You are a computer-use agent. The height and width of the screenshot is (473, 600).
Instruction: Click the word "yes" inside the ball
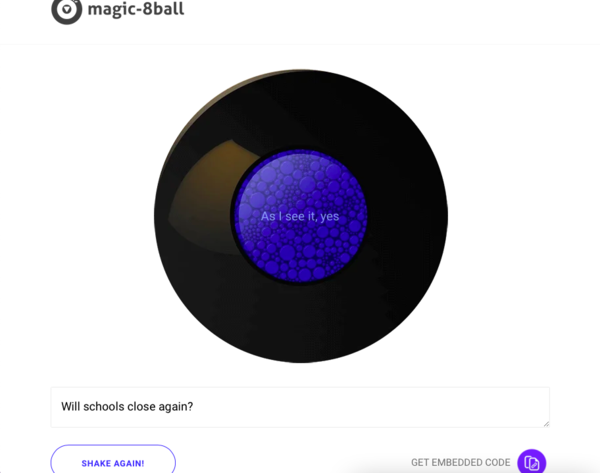[330, 217]
